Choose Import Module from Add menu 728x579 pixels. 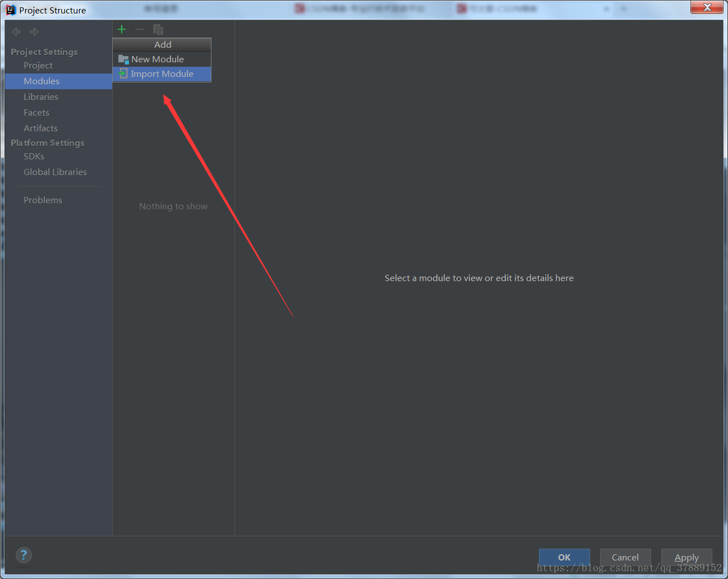pyautogui.click(x=162, y=73)
